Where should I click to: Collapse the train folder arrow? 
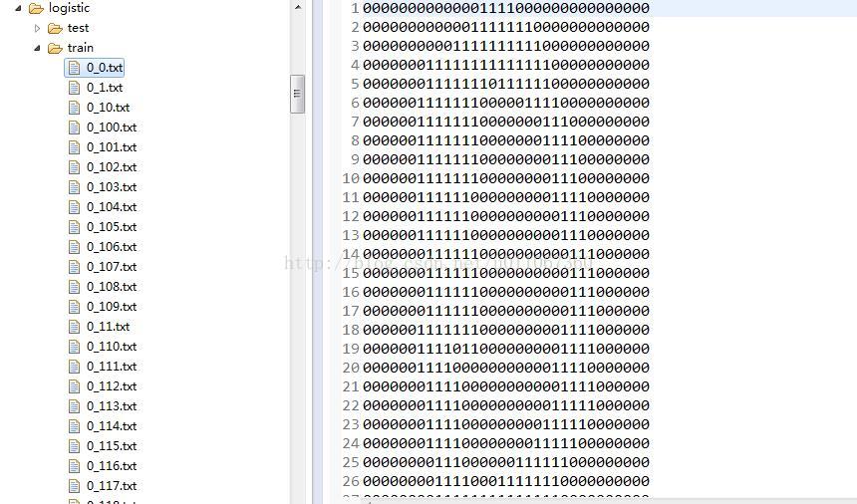[37, 48]
